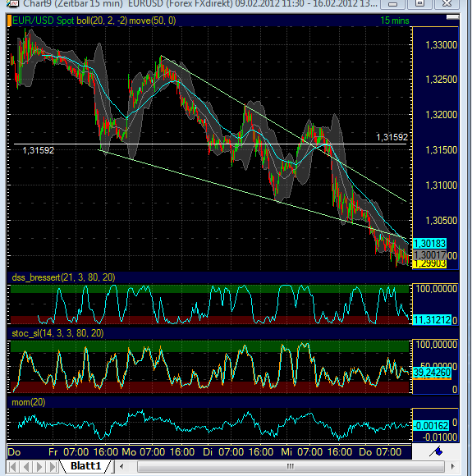The width and height of the screenshot is (472, 476).
Task: Click the Di day label on time axis
Action: pos(208,452)
